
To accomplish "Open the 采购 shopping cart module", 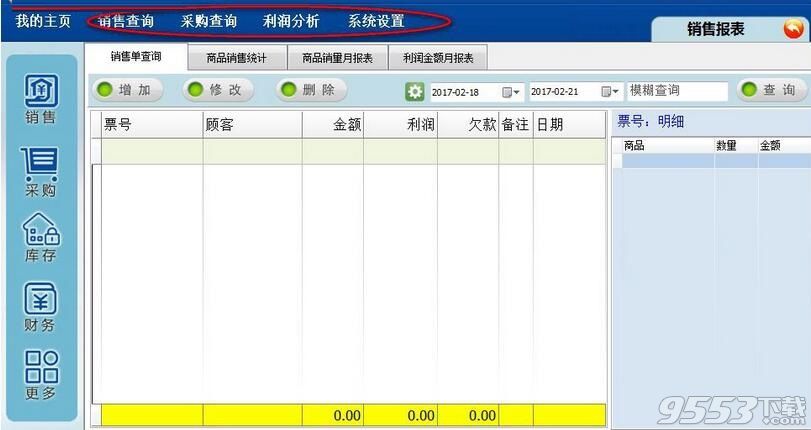I will pyautogui.click(x=40, y=171).
